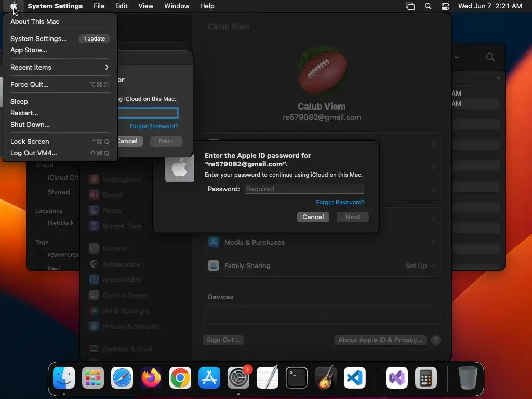The width and height of the screenshot is (532, 399).
Task: Open System Settings dock icon
Action: (x=238, y=378)
